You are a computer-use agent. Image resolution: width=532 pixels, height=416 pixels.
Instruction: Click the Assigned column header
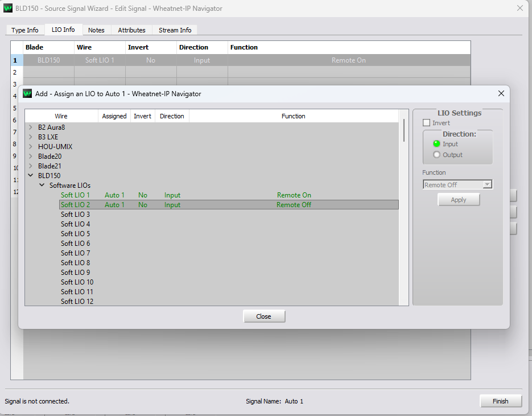(114, 116)
